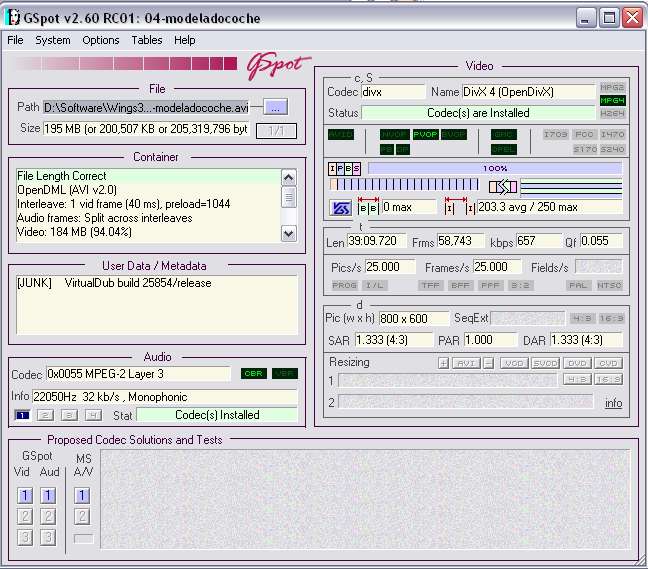Select audio stream 4 button
The height and width of the screenshot is (569, 648).
click(93, 415)
